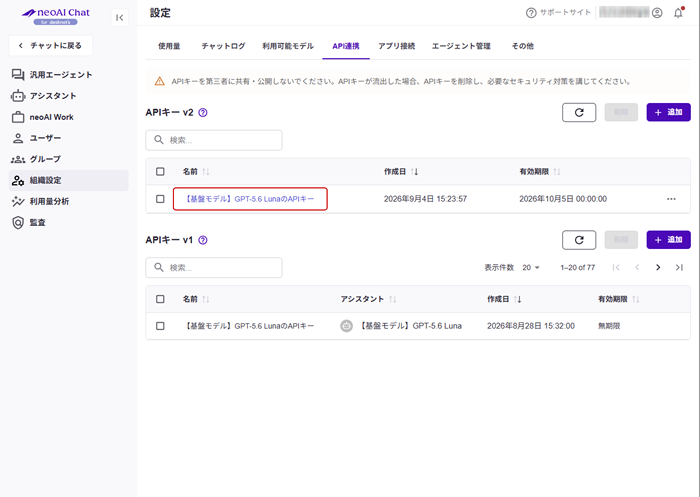The height and width of the screenshot is (497, 700).
Task: Click help icon next to APIキー v2
Action: click(203, 113)
